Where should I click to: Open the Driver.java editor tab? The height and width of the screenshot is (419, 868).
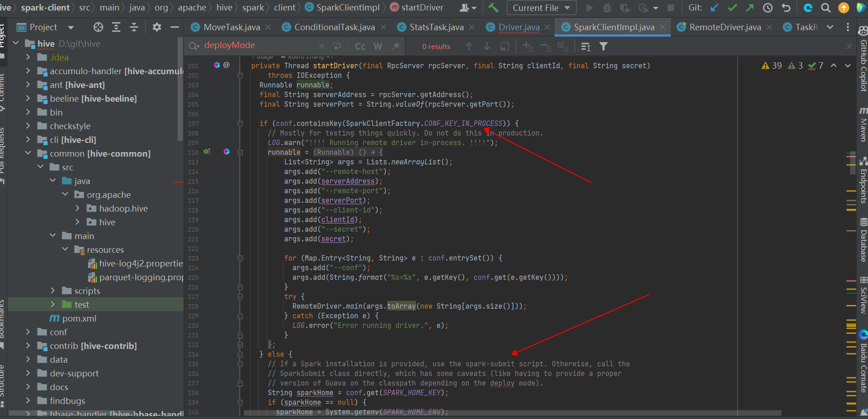[519, 27]
